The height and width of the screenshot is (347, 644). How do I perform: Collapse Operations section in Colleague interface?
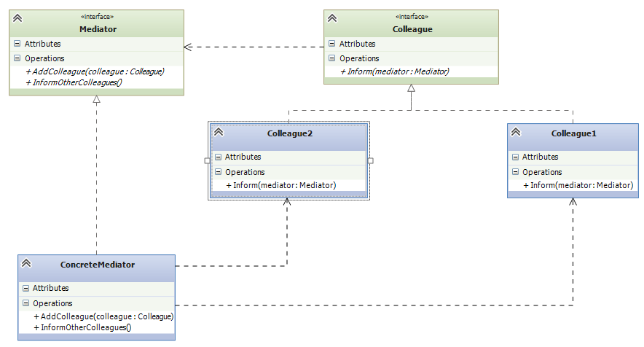click(332, 58)
